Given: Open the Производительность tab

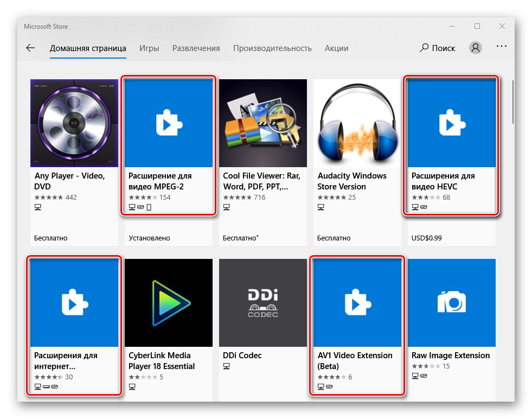Looking at the screenshot, I should [272, 48].
